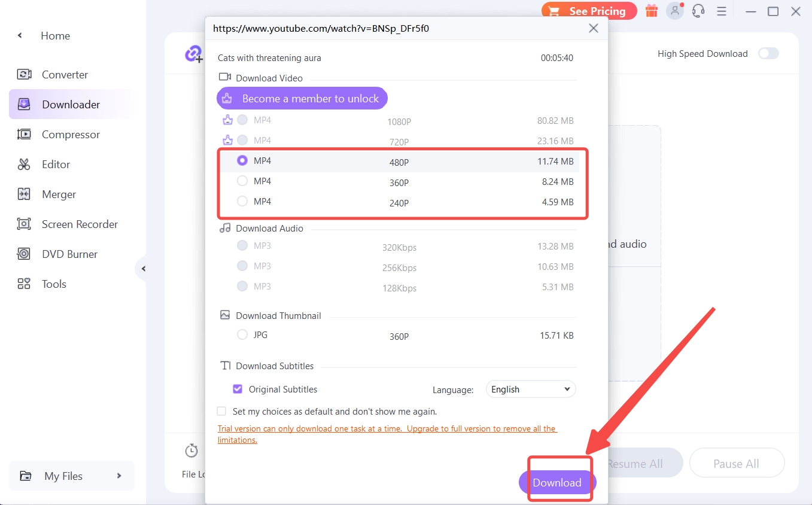The height and width of the screenshot is (505, 812).
Task: Click the 15.71 KB thumbnail size
Action: tap(556, 335)
